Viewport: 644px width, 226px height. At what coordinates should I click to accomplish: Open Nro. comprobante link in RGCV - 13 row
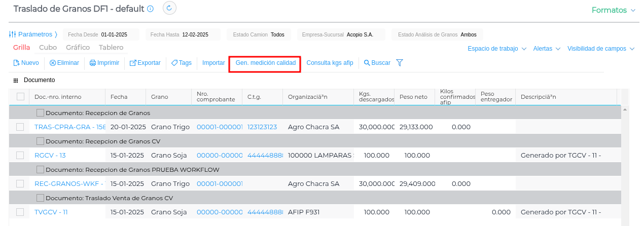click(x=220, y=156)
